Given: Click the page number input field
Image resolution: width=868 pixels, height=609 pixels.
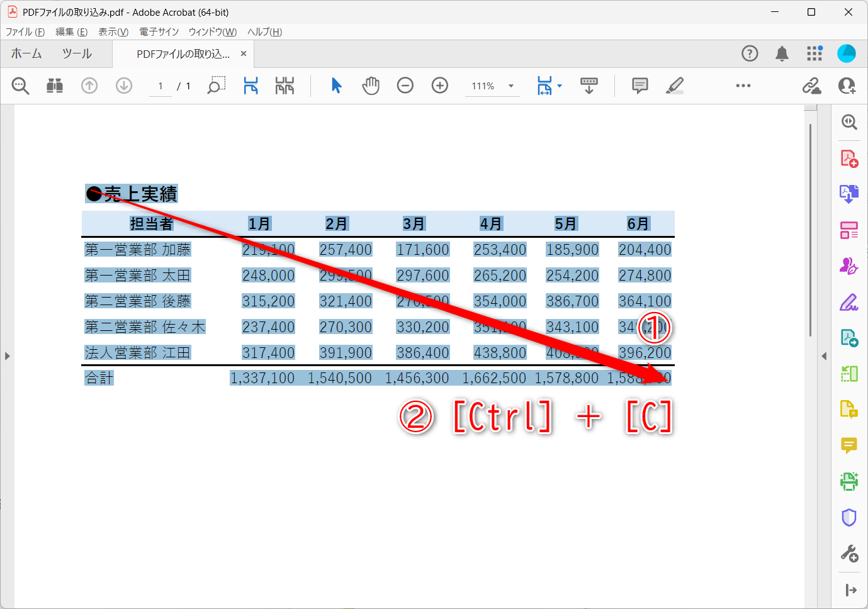Looking at the screenshot, I should [161, 86].
